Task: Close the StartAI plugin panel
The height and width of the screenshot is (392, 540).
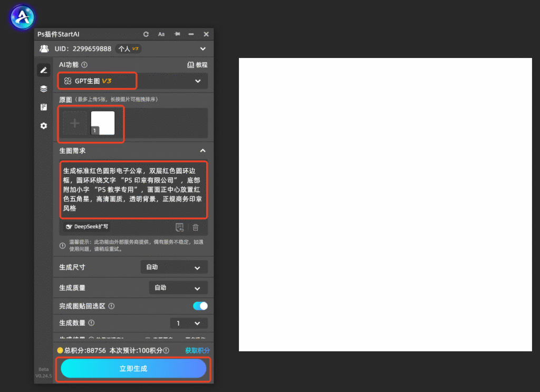Action: click(206, 34)
